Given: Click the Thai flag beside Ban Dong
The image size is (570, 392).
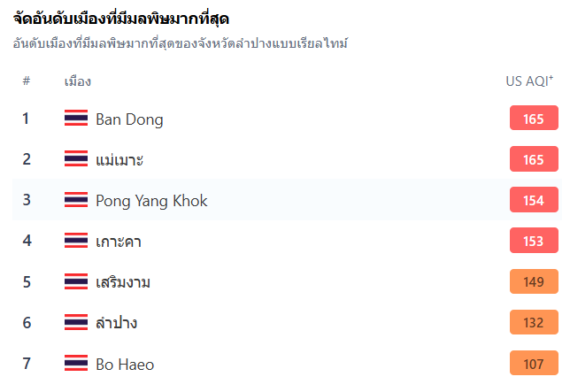Looking at the screenshot, I should click(76, 118).
